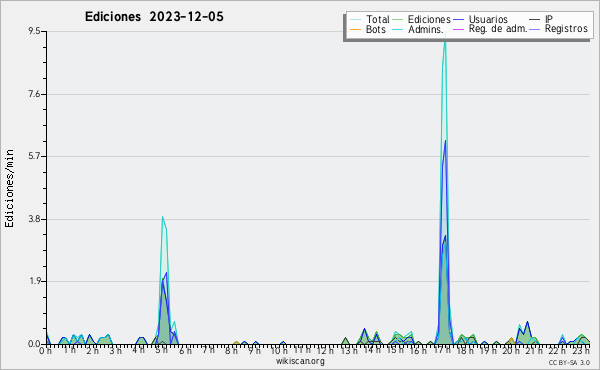This screenshot has height=370, width=600.
Task: Open the wikiscan.org link below the chart
Action: pos(300,361)
